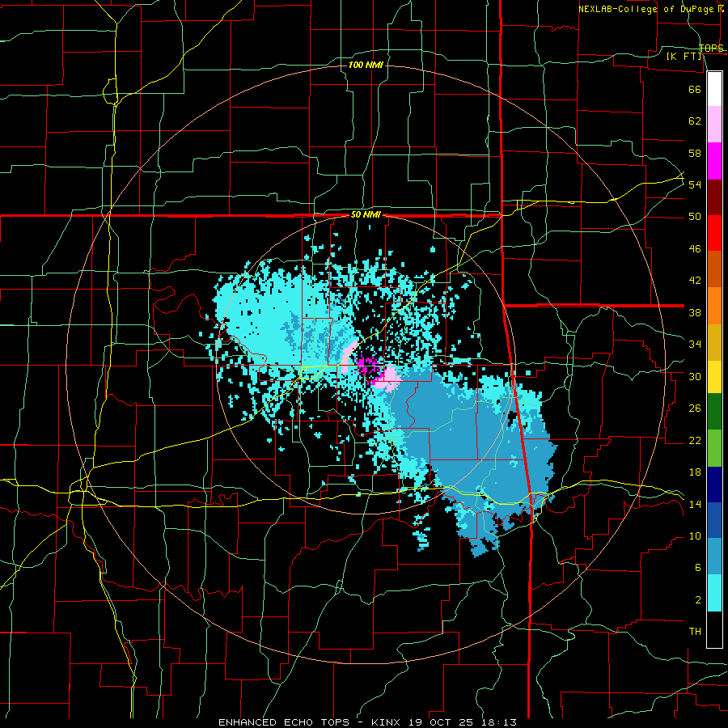Select the medium blue 10-14 kft swatch
Screen dimensions: 728x728
[x=714, y=520]
